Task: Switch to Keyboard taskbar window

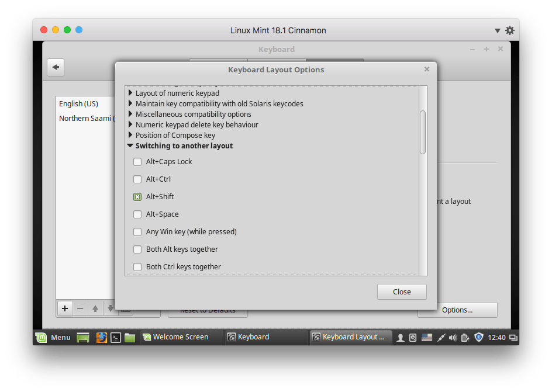Action: [267, 338]
